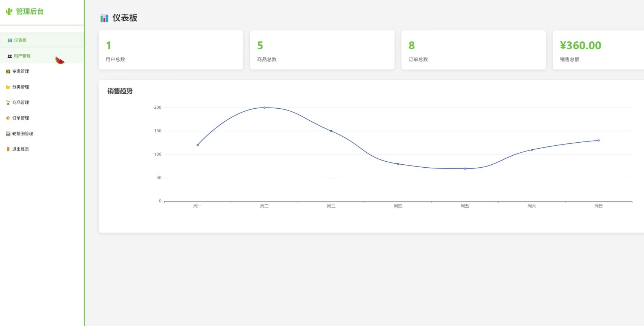This screenshot has width=644, height=326.
Task: Click the 周六 data point on the line
Action: (x=532, y=150)
